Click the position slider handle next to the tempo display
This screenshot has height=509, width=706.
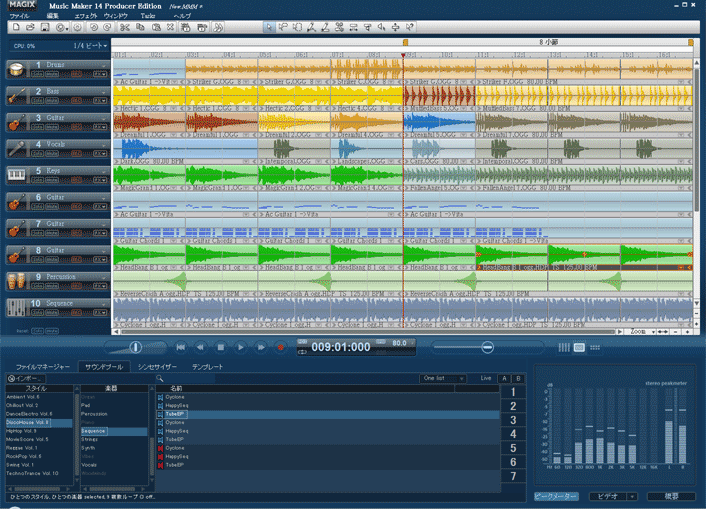pyautogui.click(x=487, y=347)
